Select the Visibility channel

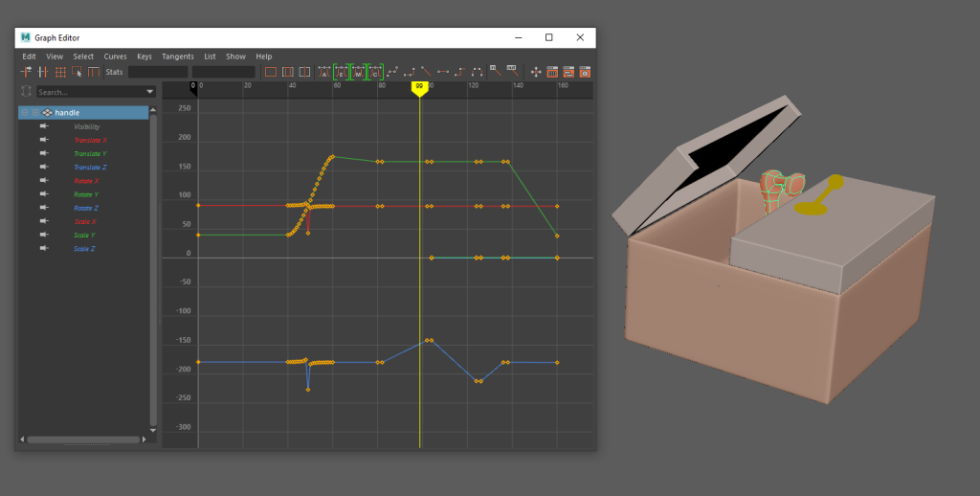(87, 126)
